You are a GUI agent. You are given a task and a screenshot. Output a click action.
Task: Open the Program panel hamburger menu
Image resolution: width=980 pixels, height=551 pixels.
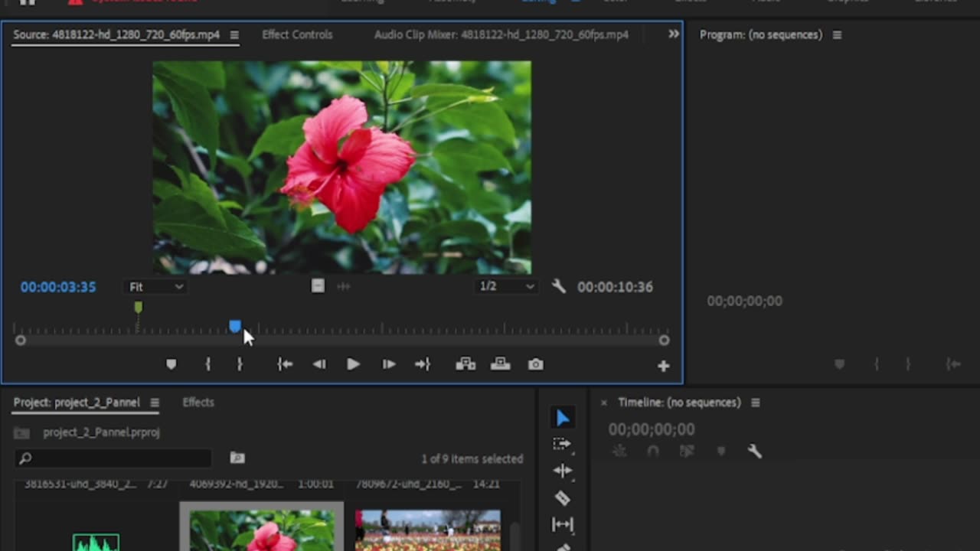[x=837, y=35]
